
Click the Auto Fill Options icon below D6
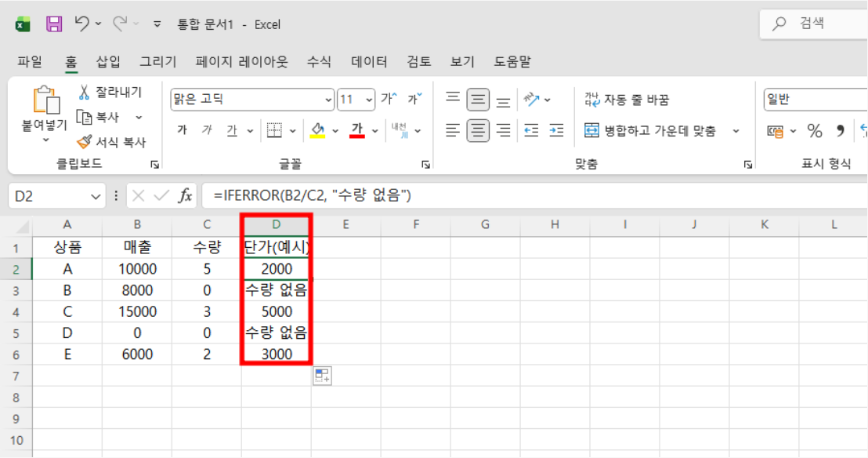click(322, 376)
